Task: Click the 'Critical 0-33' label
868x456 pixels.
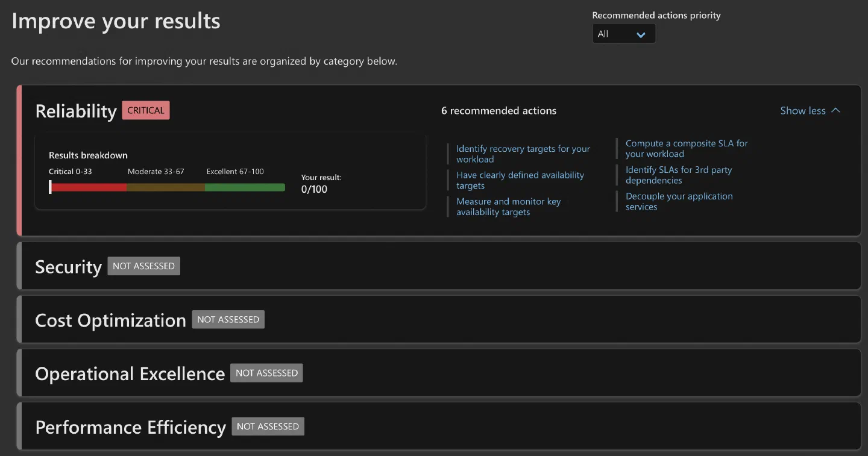Action: click(x=71, y=172)
